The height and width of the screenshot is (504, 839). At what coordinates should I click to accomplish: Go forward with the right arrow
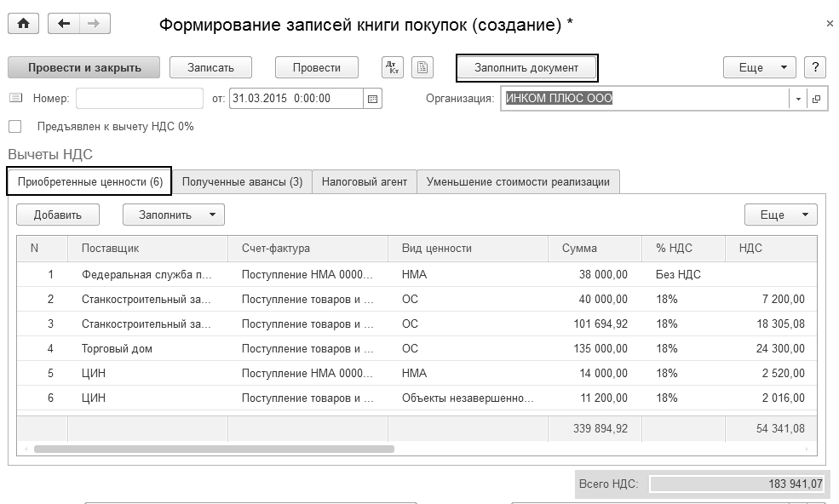click(x=93, y=24)
